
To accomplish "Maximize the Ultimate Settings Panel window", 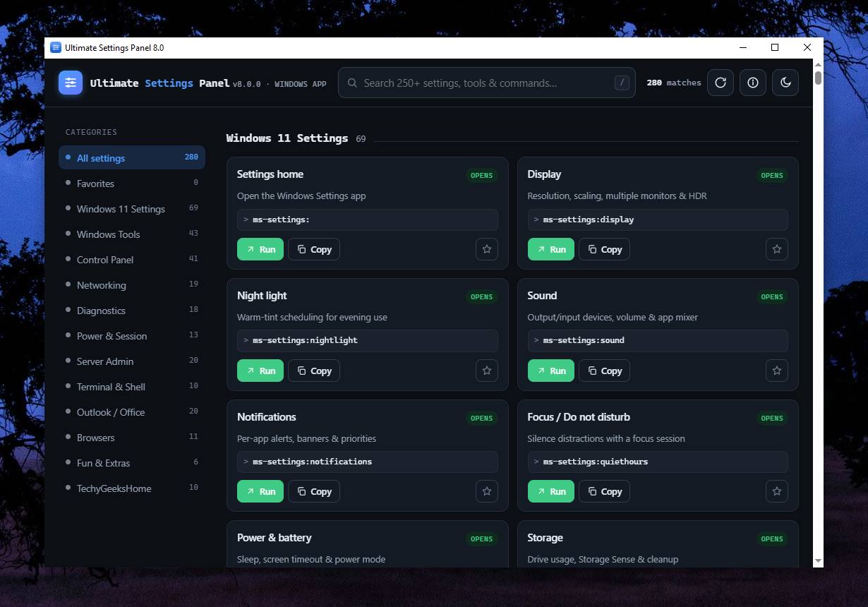I will pyautogui.click(x=775, y=47).
